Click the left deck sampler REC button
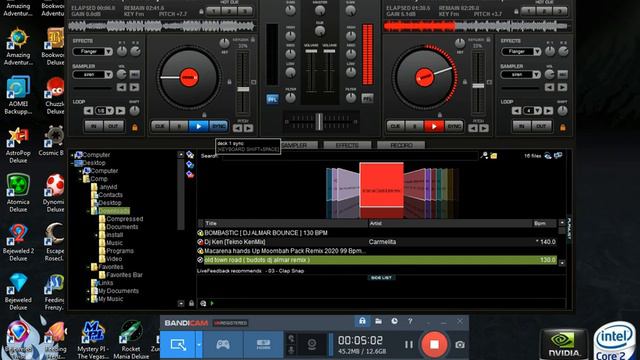 [x=134, y=75]
